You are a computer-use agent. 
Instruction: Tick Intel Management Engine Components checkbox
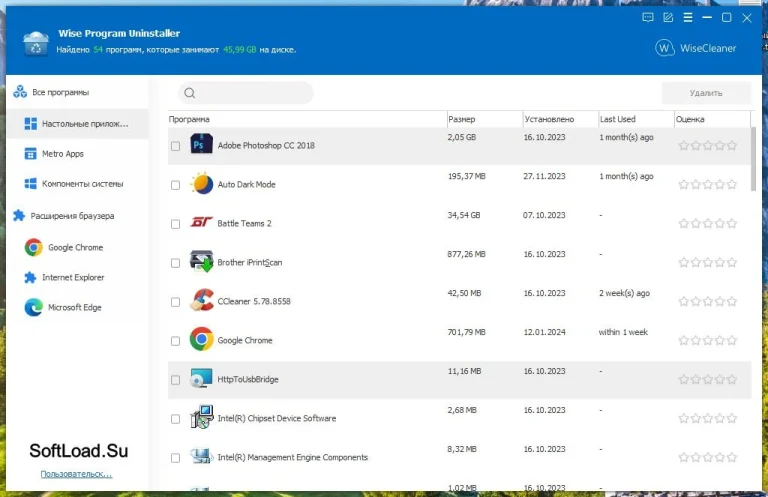[x=175, y=458]
